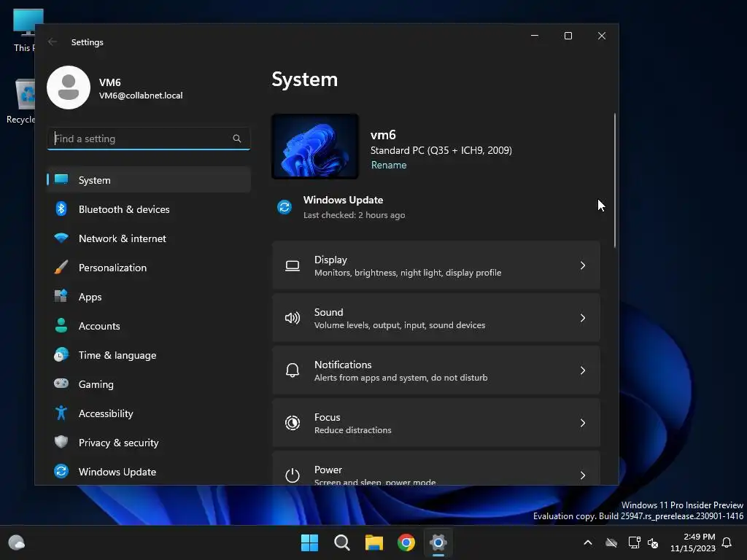Maximize the Settings window
Image resolution: width=747 pixels, height=560 pixels.
tap(568, 36)
